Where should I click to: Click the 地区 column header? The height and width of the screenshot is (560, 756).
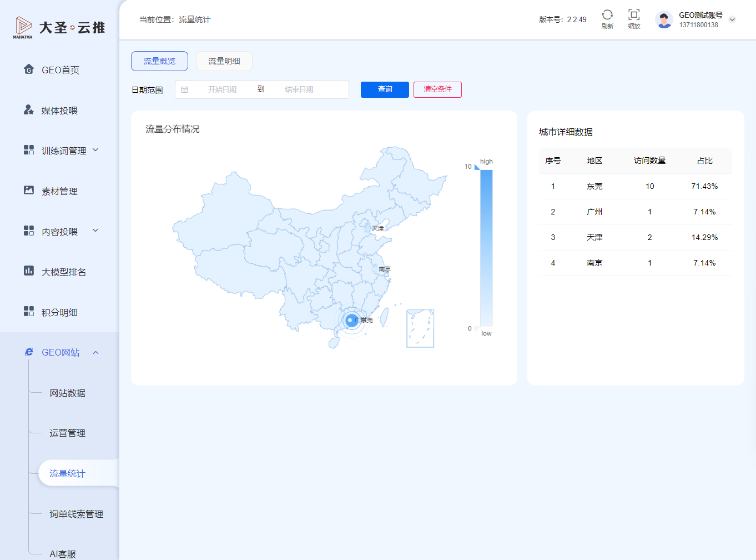click(x=594, y=161)
